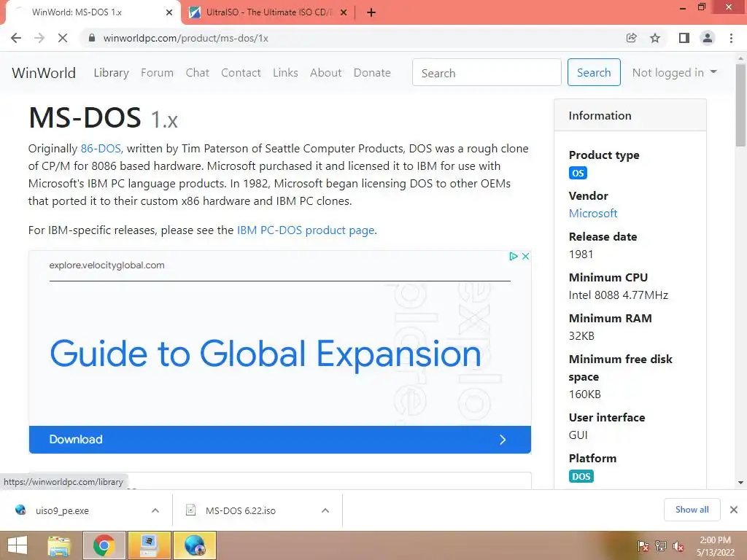Screen dimensions: 747x560
Task: Click the scrollbar down arrow
Action: (x=740, y=483)
